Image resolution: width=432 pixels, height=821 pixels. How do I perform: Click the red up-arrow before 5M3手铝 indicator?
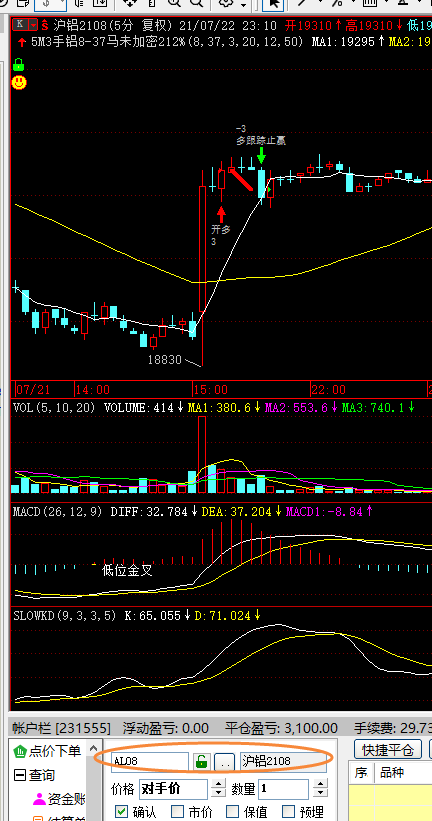point(22,41)
